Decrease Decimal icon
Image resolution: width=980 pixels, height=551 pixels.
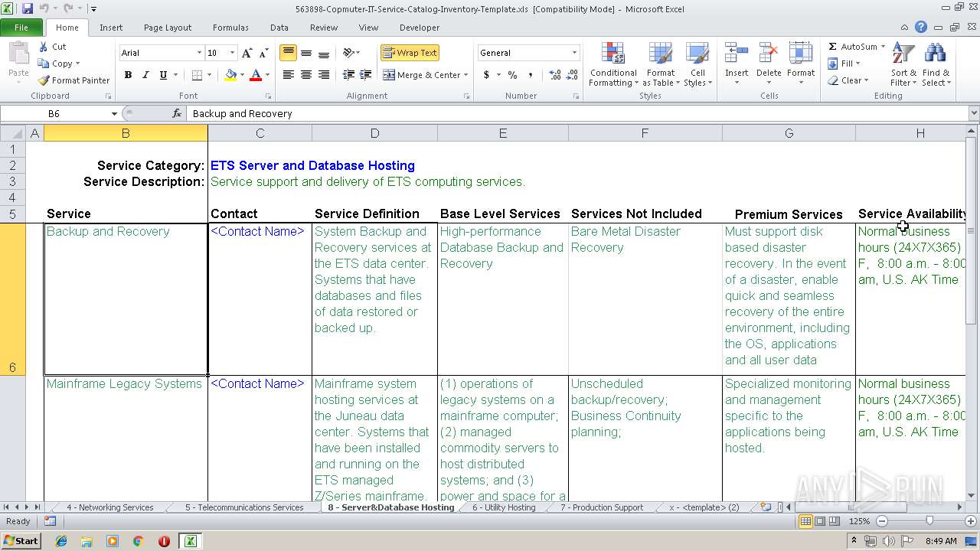click(573, 75)
